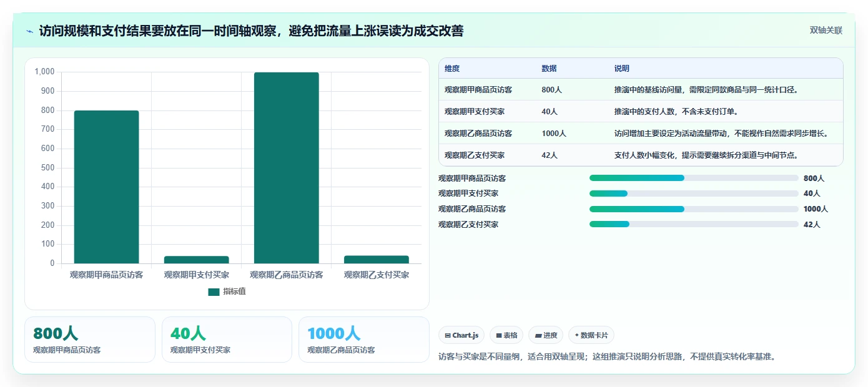Click progress label 观察期乙支付买家 left of its bar
The width and height of the screenshot is (868, 387).
(x=468, y=225)
